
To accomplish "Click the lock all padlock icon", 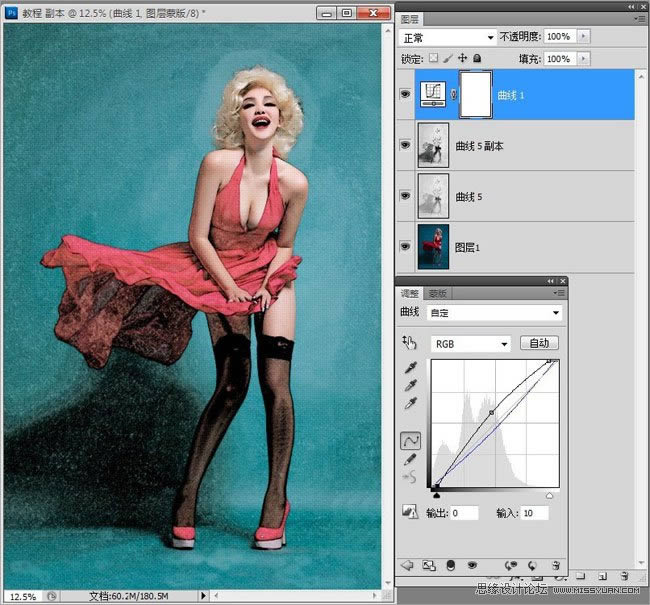I will (478, 59).
